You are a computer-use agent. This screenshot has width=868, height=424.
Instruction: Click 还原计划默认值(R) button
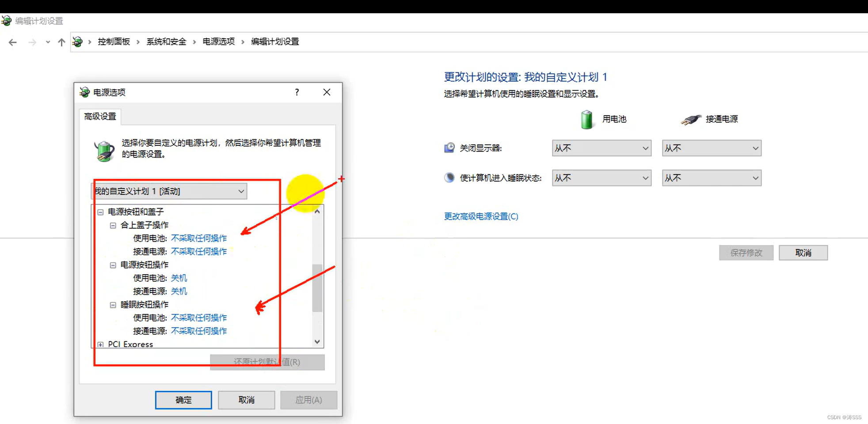pos(267,362)
